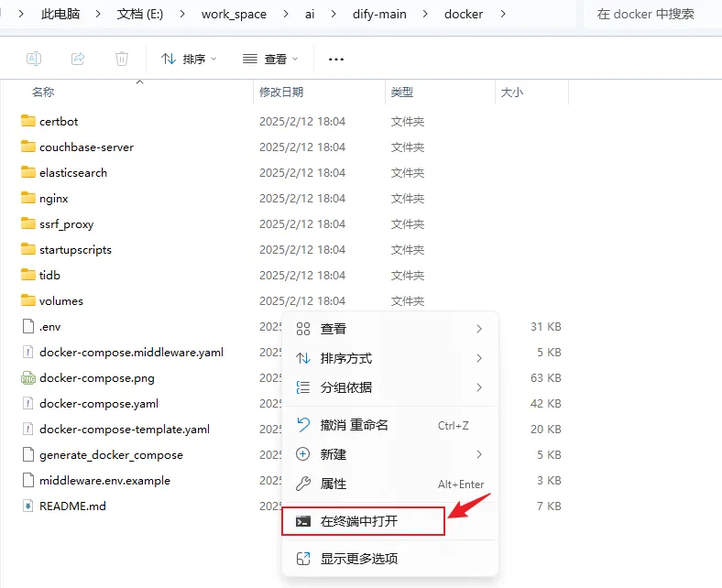This screenshot has height=588, width=722.
Task: Click the Delete trash icon
Action: point(122,59)
